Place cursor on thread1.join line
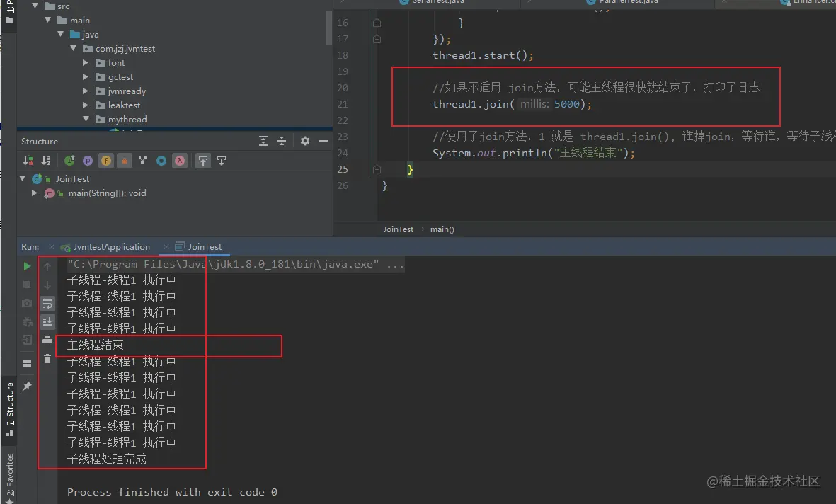836x504 pixels. coord(512,104)
